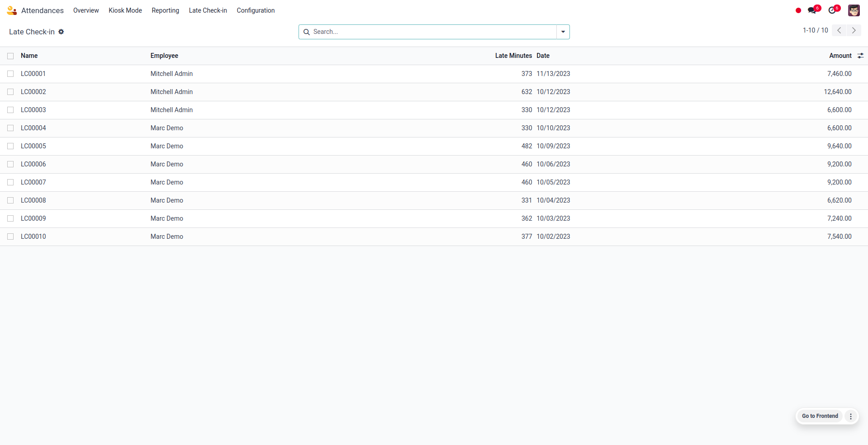868x445 pixels.
Task: Click into the Search input field
Action: click(433, 32)
